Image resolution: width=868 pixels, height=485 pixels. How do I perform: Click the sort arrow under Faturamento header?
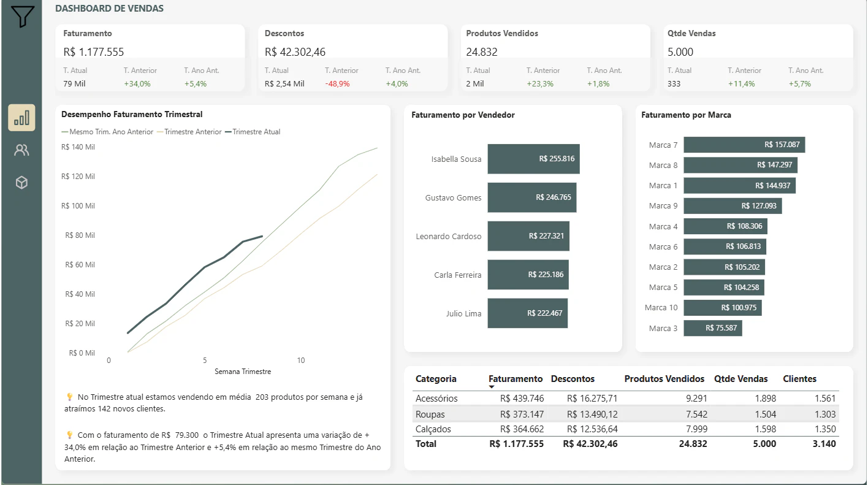tap(492, 388)
